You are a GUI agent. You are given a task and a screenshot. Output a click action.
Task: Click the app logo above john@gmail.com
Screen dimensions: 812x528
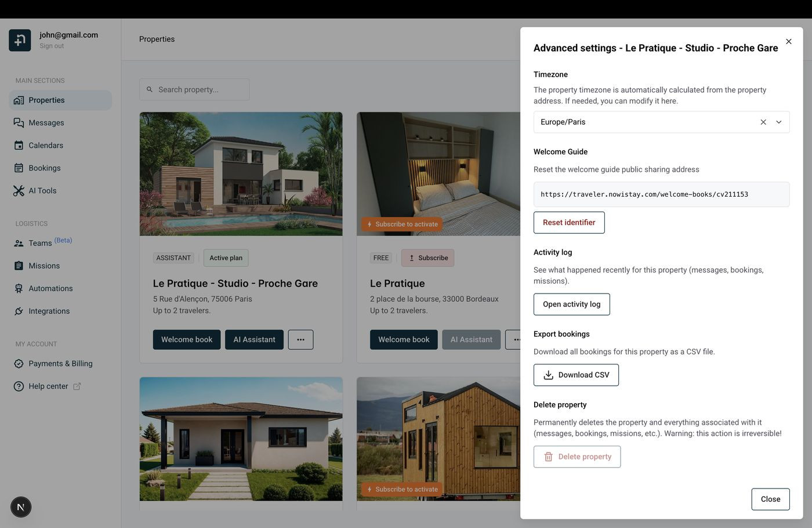click(x=19, y=40)
